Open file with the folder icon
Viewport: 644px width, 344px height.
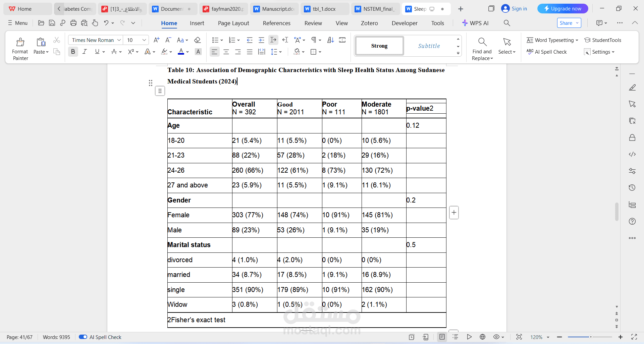click(41, 23)
